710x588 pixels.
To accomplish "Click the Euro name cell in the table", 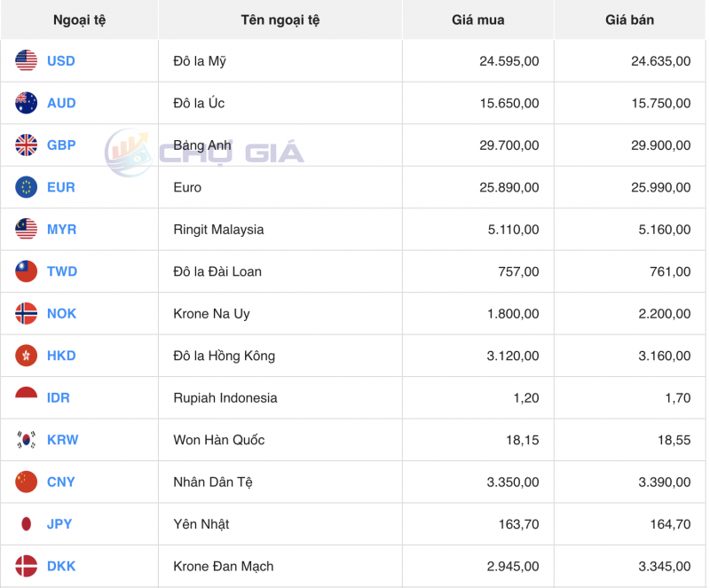I will 186,187.
